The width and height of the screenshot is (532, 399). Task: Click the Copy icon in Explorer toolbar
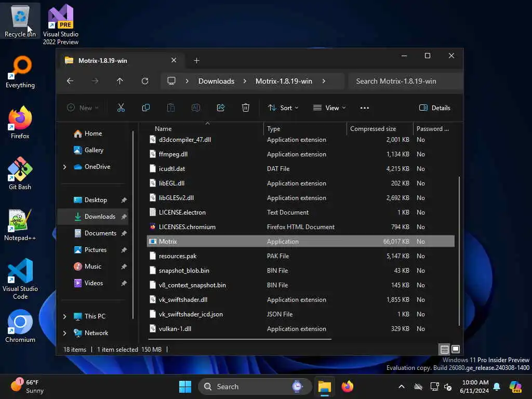[146, 108]
